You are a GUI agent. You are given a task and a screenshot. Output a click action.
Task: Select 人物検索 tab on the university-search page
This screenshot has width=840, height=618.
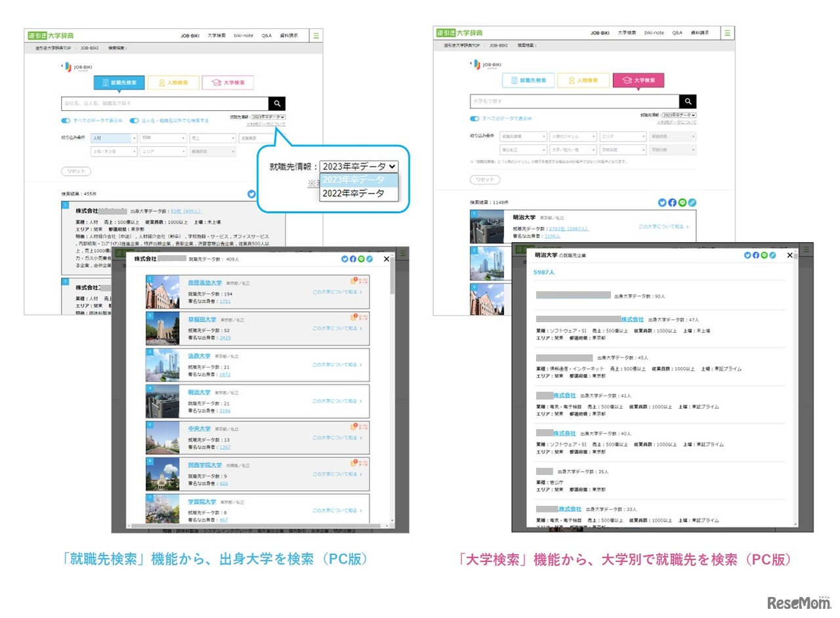point(583,80)
